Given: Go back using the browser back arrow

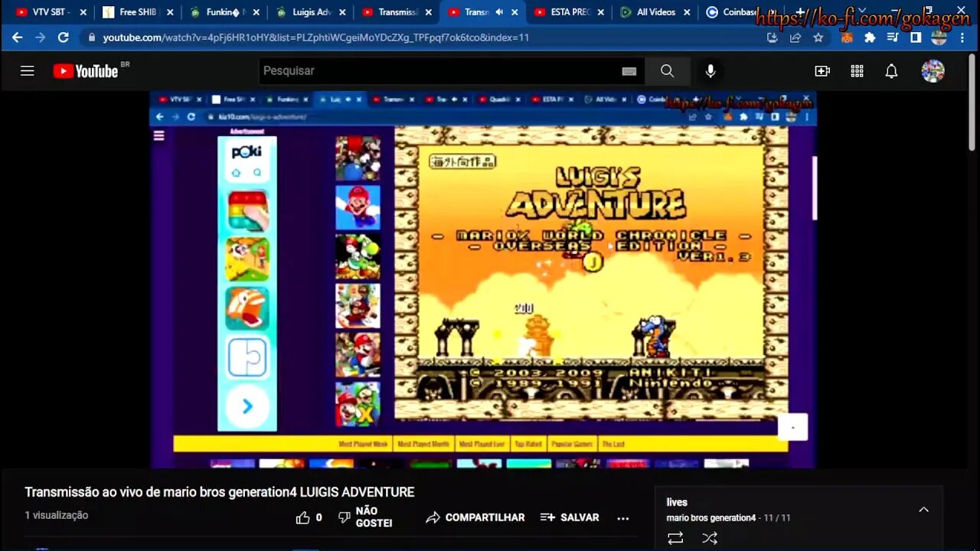Looking at the screenshot, I should 17,37.
